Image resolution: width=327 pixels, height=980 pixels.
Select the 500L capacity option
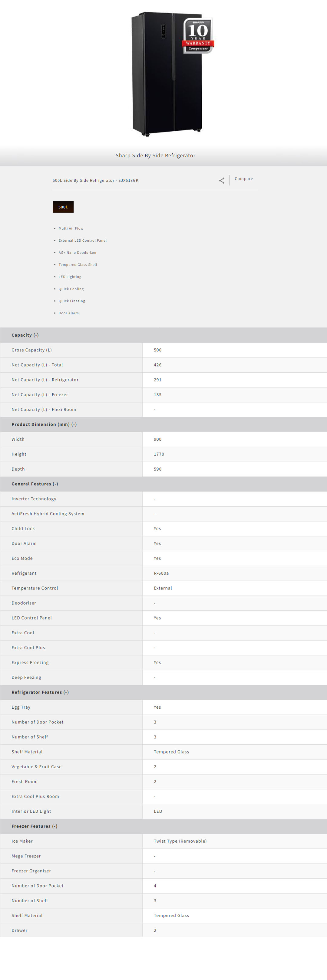pos(63,207)
